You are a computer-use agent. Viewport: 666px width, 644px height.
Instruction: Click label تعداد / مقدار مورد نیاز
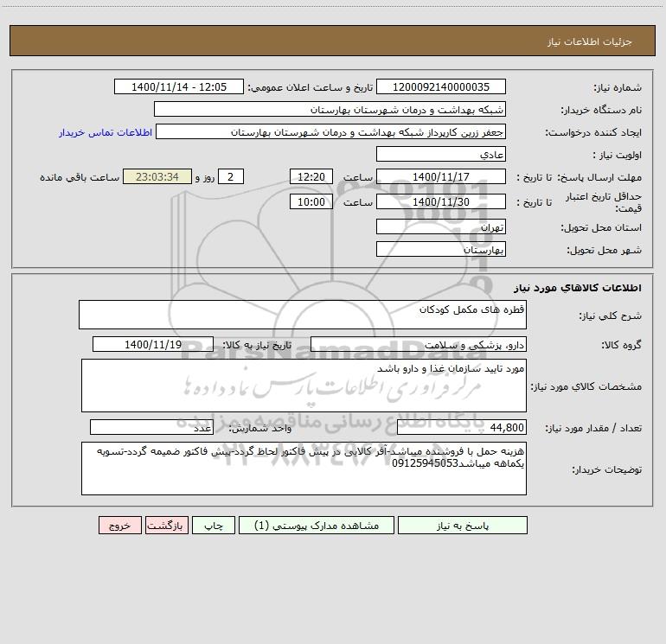[x=593, y=428]
